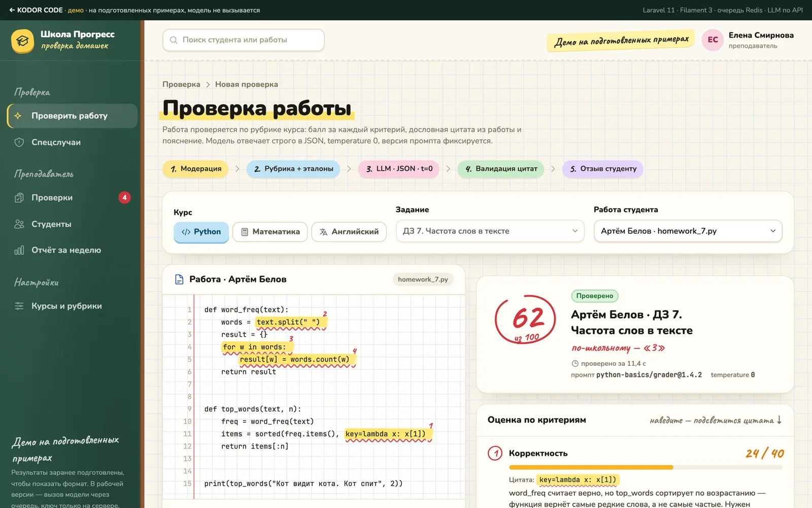Open the LLM · JSON · t=0 step
812x508 pixels.
[399, 169]
